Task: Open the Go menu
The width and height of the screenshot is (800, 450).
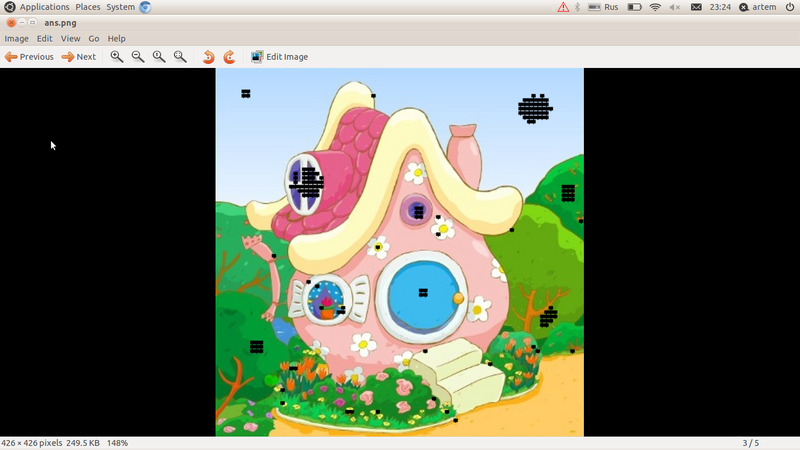Action: point(94,38)
